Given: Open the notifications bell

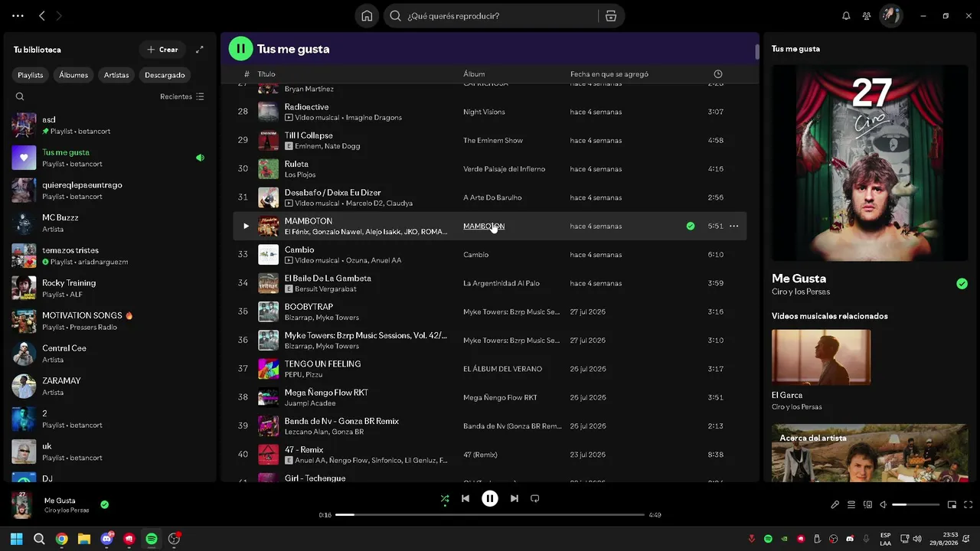Looking at the screenshot, I should point(846,16).
